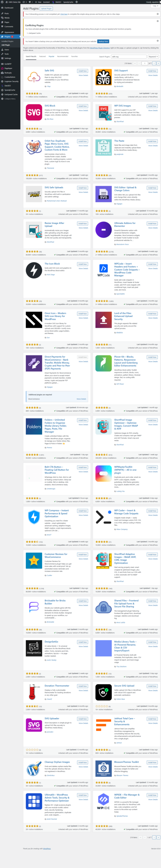Jump to last page in bottom pagination

point(158,837)
